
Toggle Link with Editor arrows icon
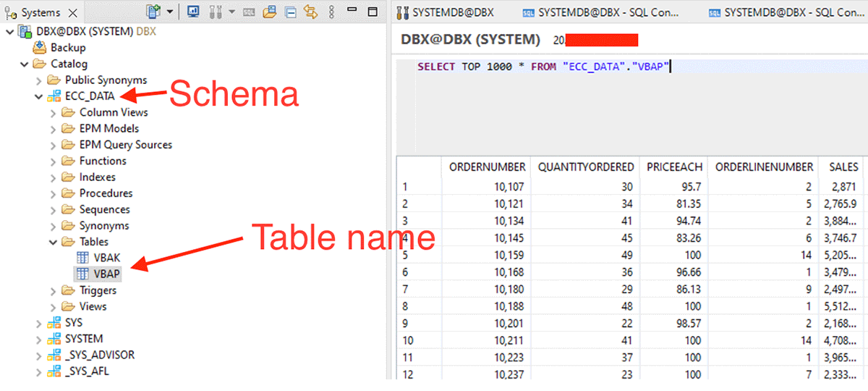[x=310, y=12]
